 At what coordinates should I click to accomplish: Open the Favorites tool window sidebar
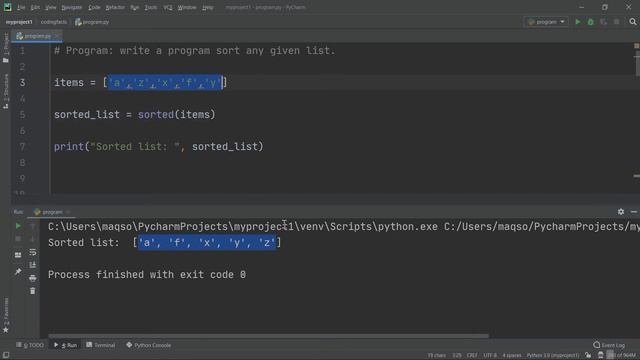[x=6, y=315]
